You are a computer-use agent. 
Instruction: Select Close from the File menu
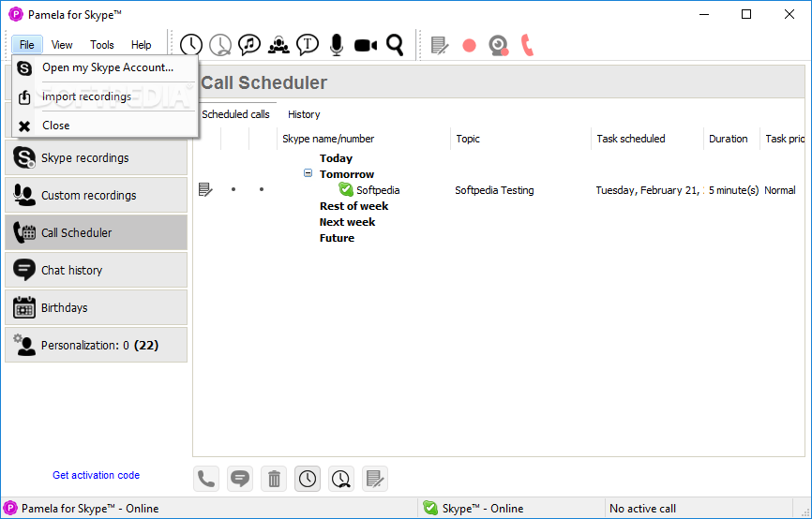pyautogui.click(x=105, y=126)
